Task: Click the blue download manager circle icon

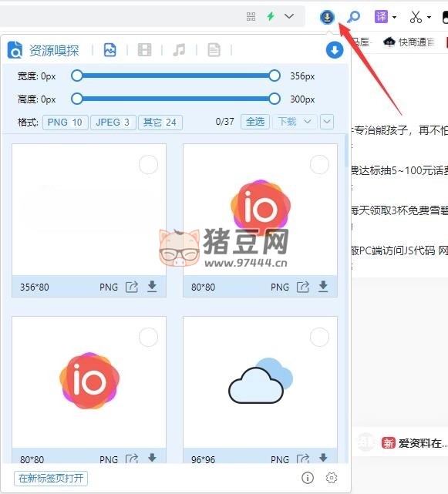Action: pyautogui.click(x=335, y=50)
